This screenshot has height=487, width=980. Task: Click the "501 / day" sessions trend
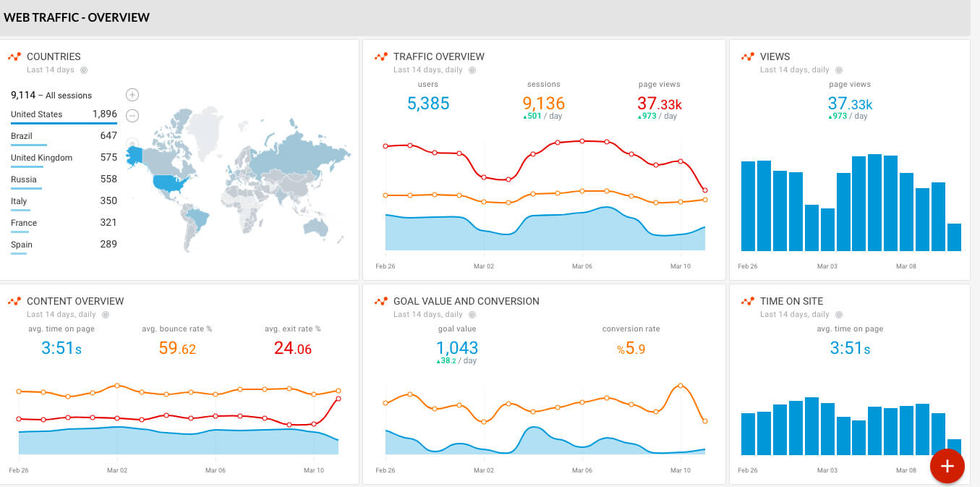click(544, 117)
